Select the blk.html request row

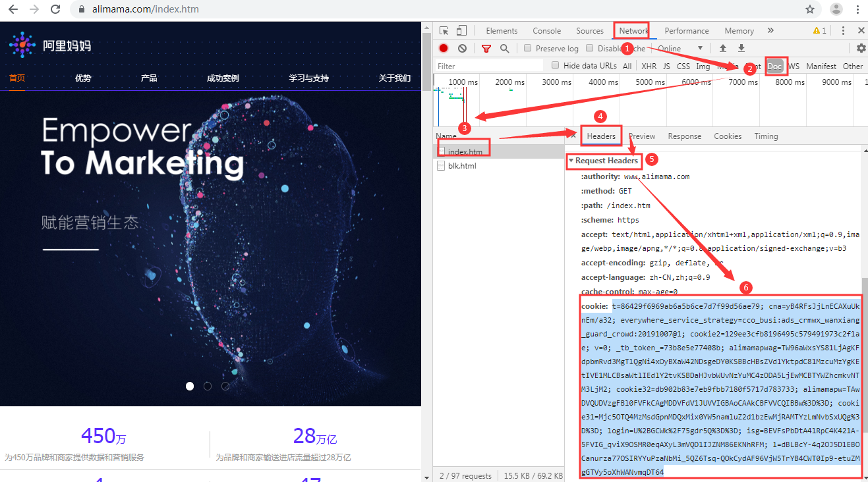pyautogui.click(x=500, y=166)
